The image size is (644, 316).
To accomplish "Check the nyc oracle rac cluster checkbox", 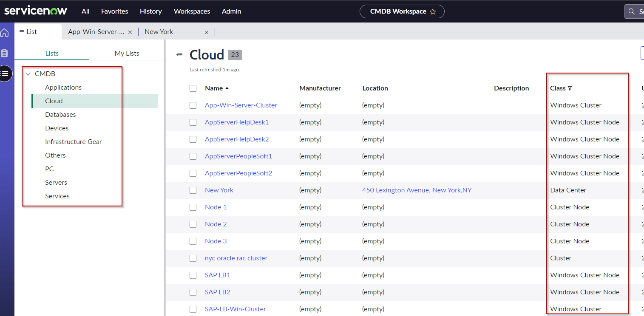I will [x=193, y=258].
